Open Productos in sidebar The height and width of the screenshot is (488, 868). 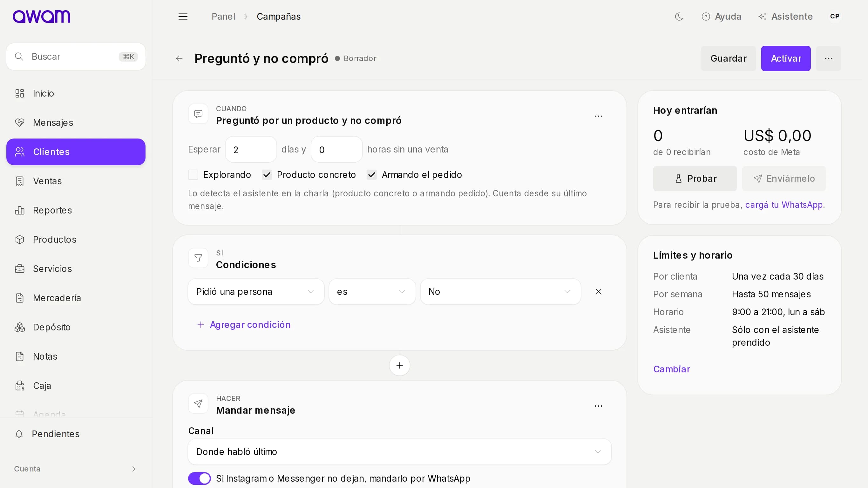pyautogui.click(x=76, y=240)
